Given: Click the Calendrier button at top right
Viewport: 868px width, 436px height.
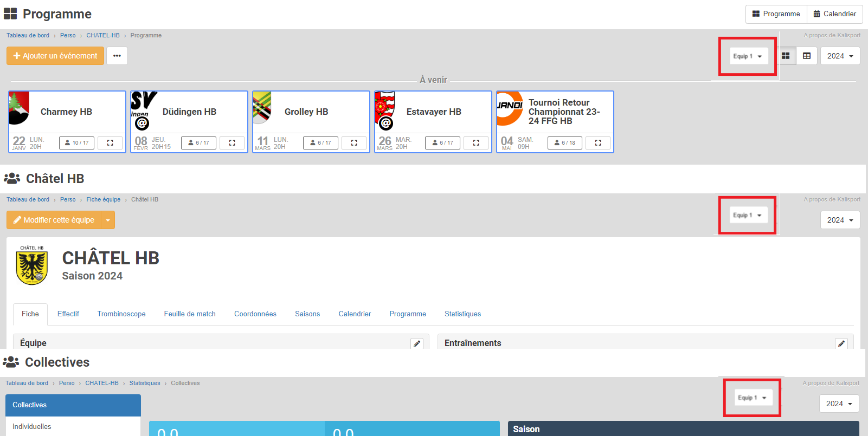Looking at the screenshot, I should (834, 14).
